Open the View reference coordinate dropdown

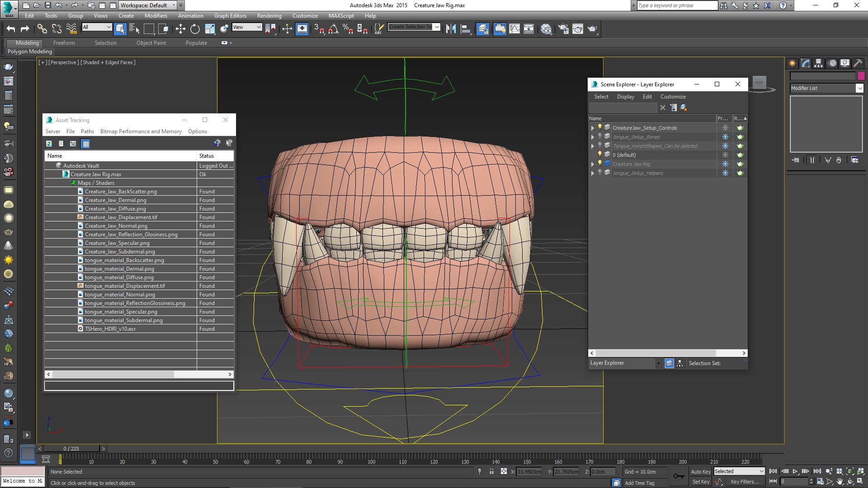pyautogui.click(x=247, y=27)
